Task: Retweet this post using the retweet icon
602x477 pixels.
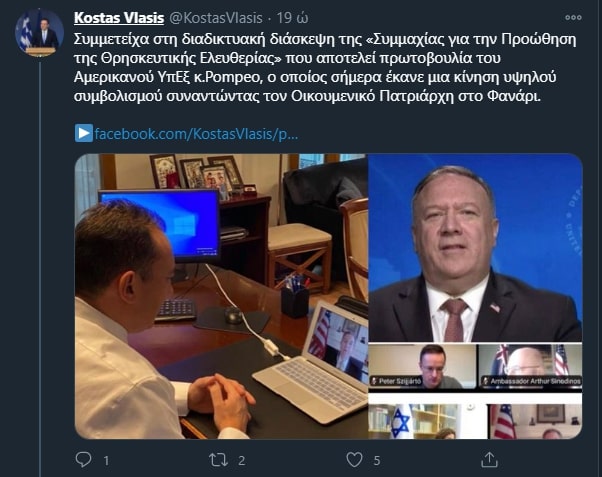Action: pos(218,460)
